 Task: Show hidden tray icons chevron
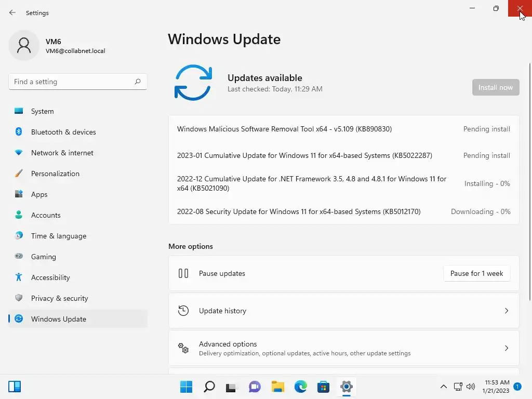click(x=444, y=387)
